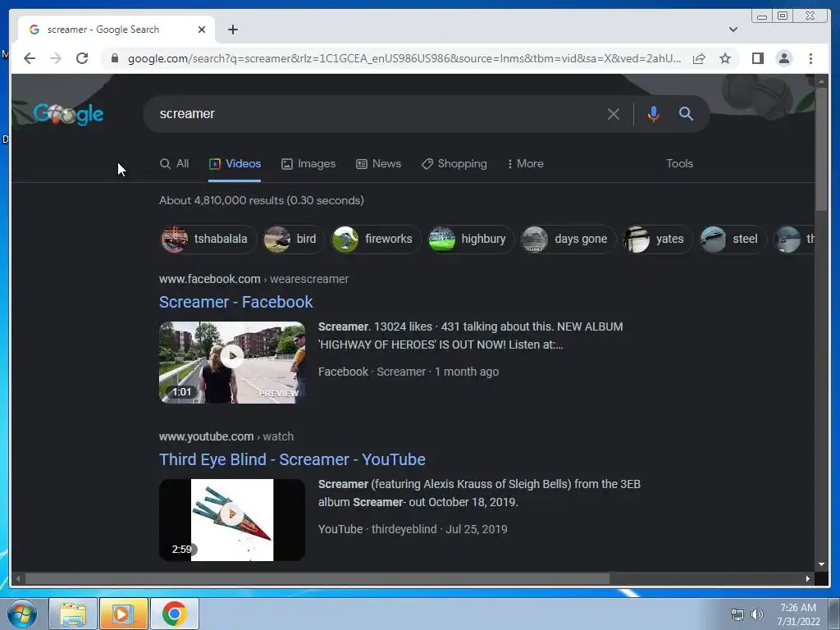Screen dimensions: 840x630
Task: Open the Screamer - Facebook result link
Action: [x=235, y=302]
